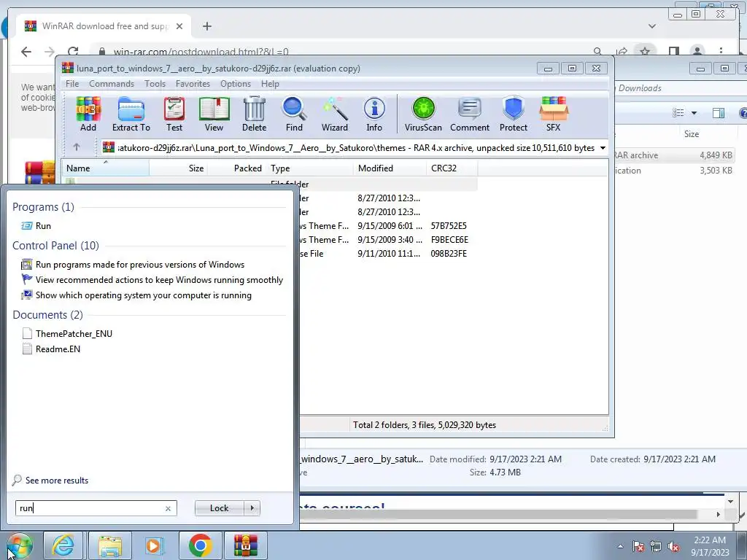Open Internet Explorer from the taskbar
The width and height of the screenshot is (747, 560).
coord(63,545)
